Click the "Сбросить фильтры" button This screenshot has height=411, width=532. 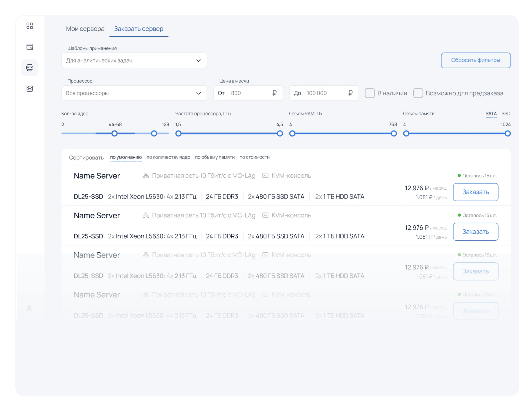pyautogui.click(x=475, y=60)
